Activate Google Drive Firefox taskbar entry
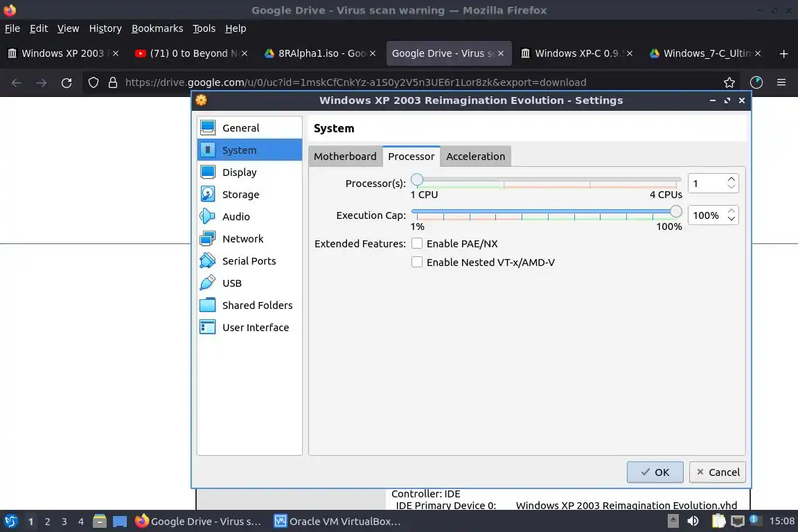Image resolution: width=798 pixels, height=532 pixels. pos(199,522)
